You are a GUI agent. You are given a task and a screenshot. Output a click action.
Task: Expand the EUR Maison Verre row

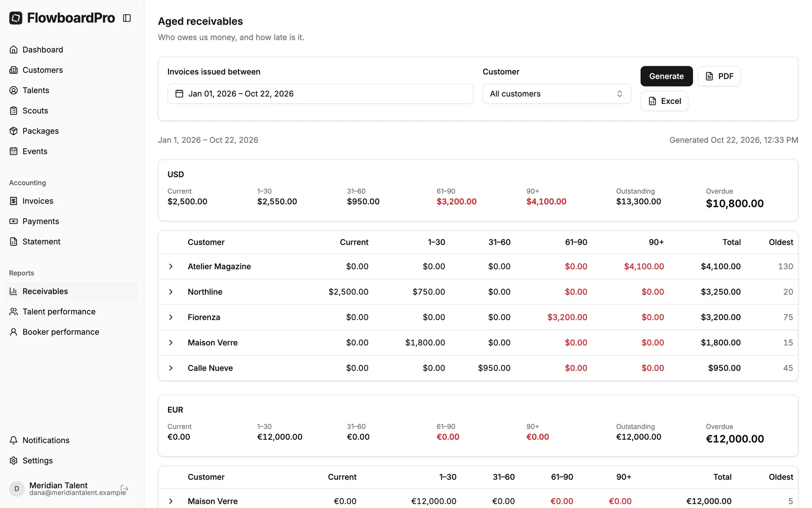pyautogui.click(x=171, y=501)
